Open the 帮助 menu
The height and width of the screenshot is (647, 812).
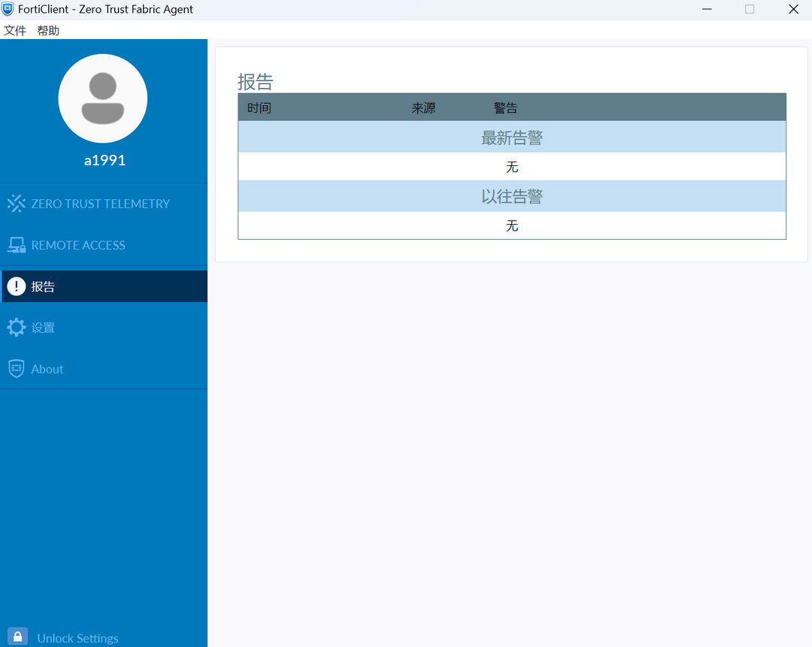point(48,30)
